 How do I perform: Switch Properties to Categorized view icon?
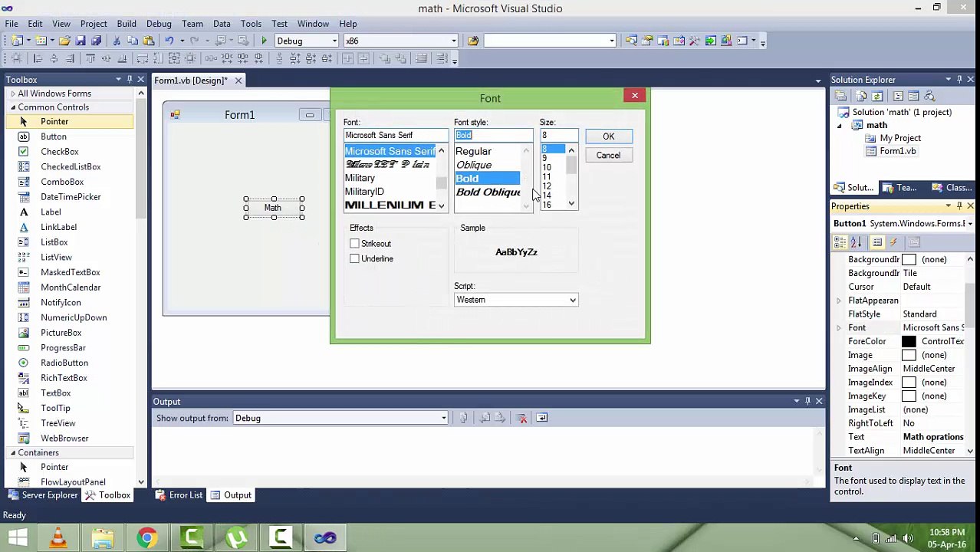[x=841, y=242]
